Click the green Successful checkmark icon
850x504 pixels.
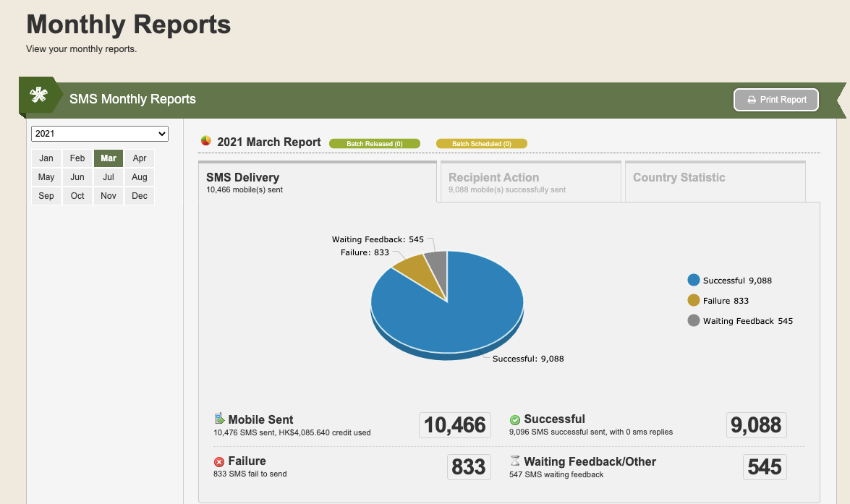tap(515, 419)
